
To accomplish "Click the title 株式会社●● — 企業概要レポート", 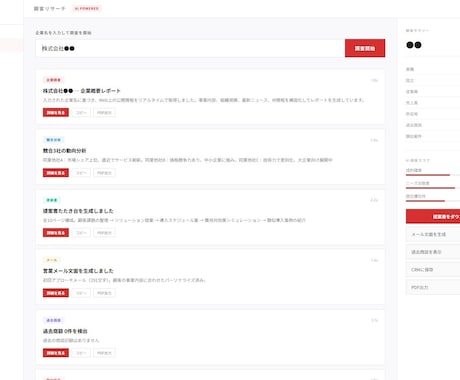I will 81,91.
